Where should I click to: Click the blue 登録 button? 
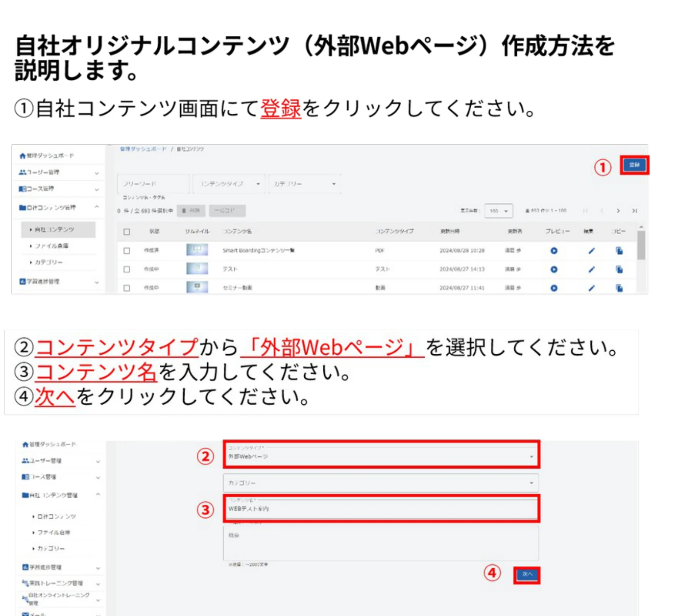point(634,165)
